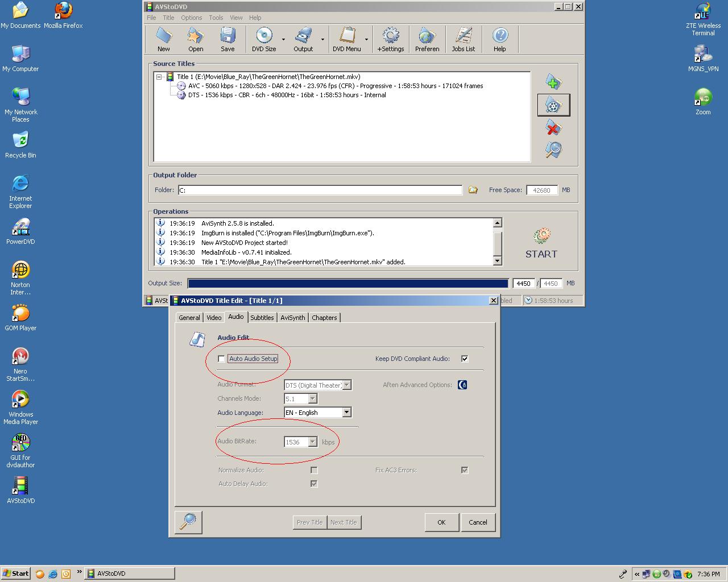728x582 pixels.
Task: Click the Open project toolbar icon
Action: click(x=196, y=39)
